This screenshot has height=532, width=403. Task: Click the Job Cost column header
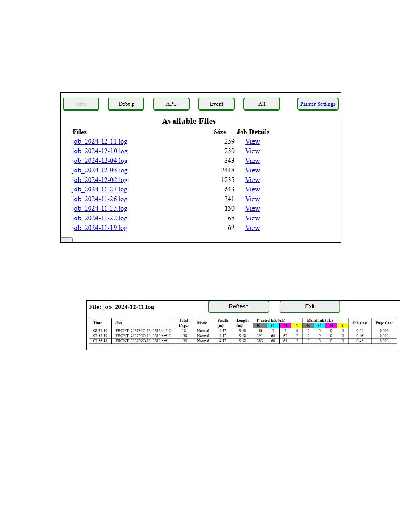click(360, 323)
